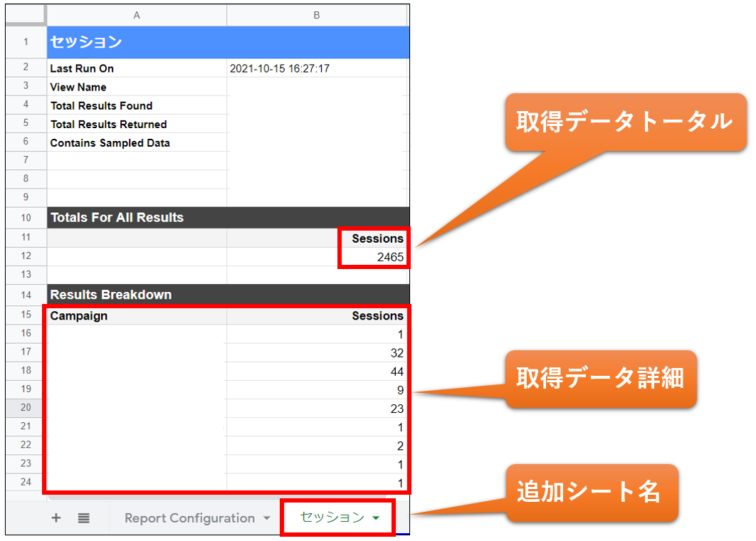Add a new sheet with plus icon

pos(56,518)
